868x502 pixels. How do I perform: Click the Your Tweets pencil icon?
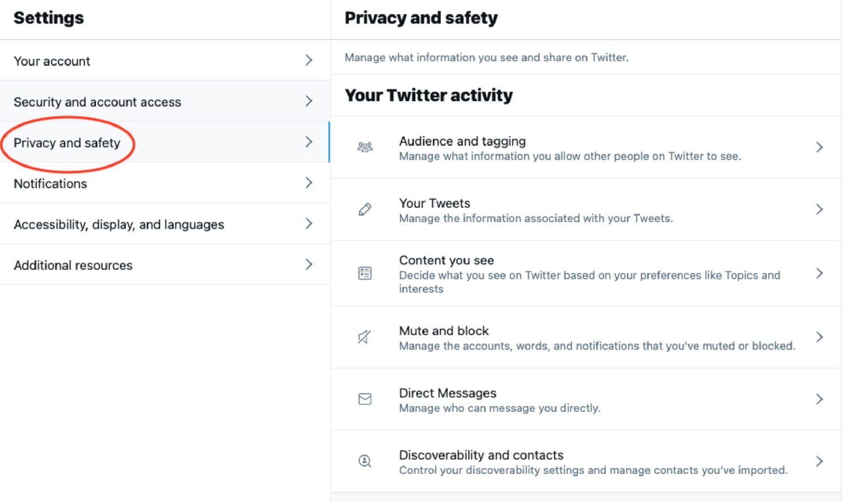tap(365, 209)
